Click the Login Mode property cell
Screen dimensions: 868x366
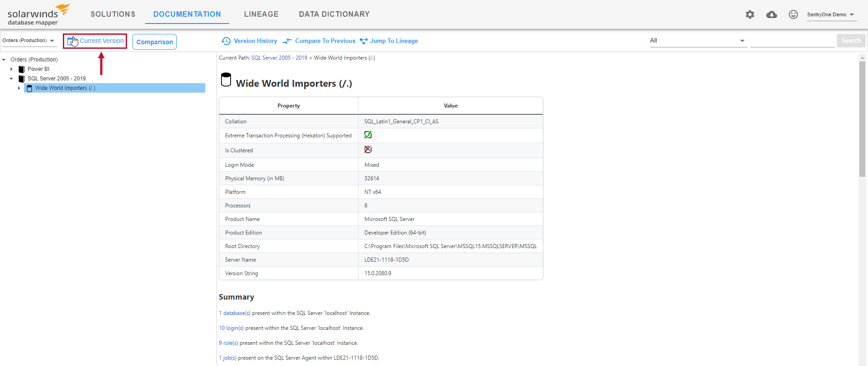pos(288,165)
